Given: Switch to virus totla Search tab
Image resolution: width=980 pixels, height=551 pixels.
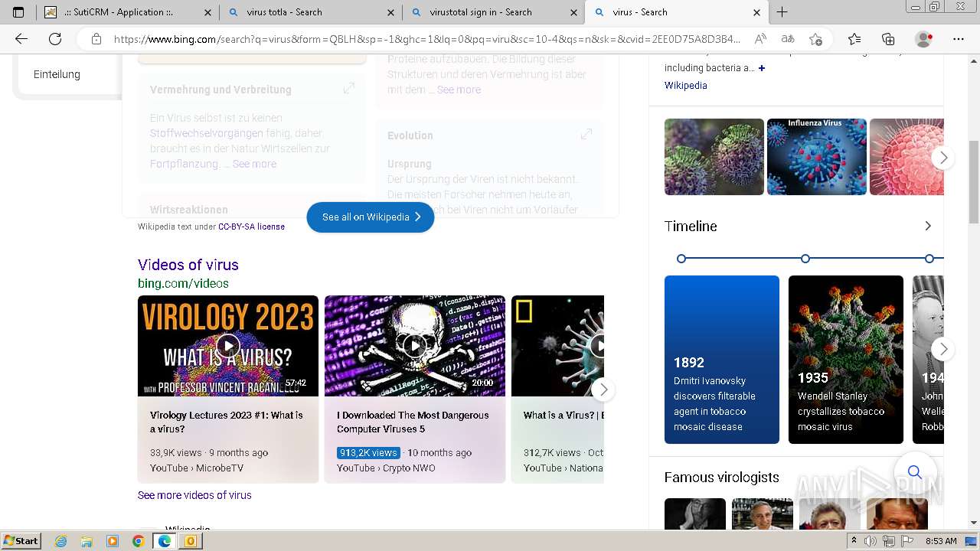Looking at the screenshot, I should 310,12.
